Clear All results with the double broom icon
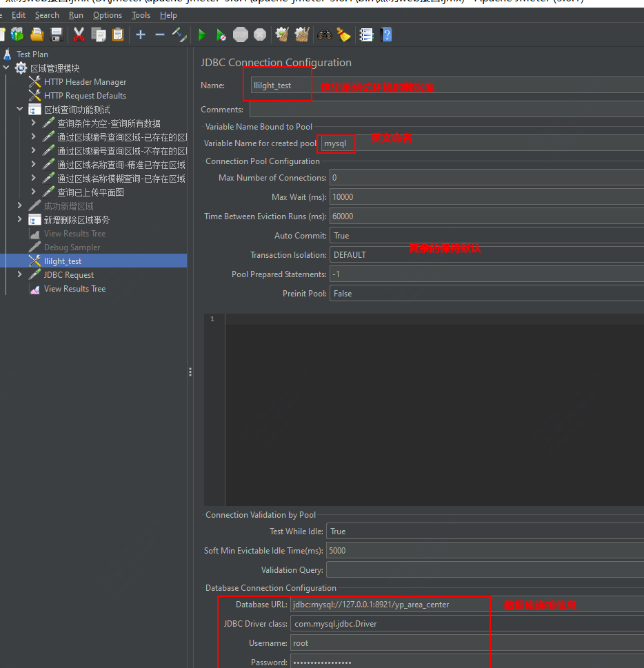 (302, 34)
